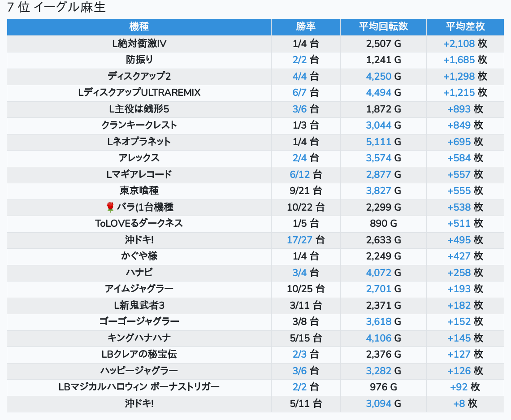Click the 5,111 G average spins value
Viewport: 511px width, 420px height.
point(379,142)
